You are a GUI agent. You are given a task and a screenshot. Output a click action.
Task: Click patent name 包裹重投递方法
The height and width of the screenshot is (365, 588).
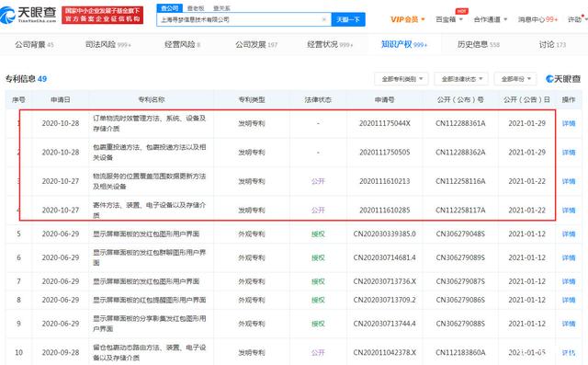149,153
